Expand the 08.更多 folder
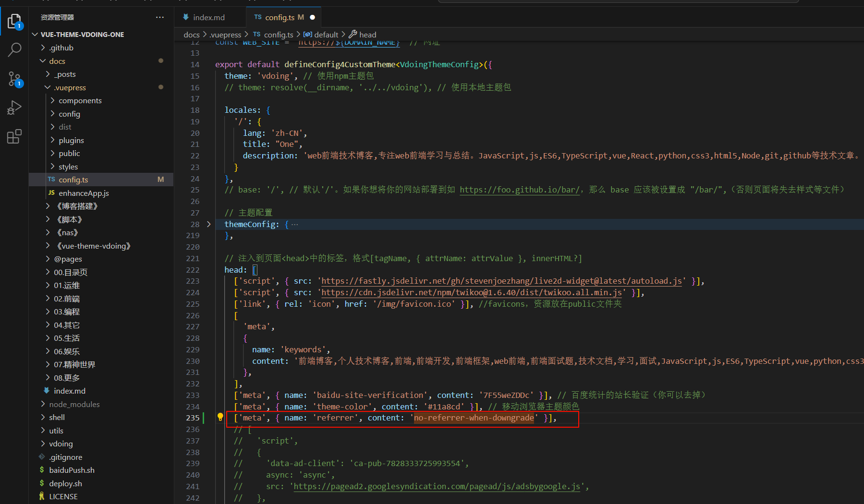Image resolution: width=864 pixels, height=504 pixels. [x=48, y=378]
